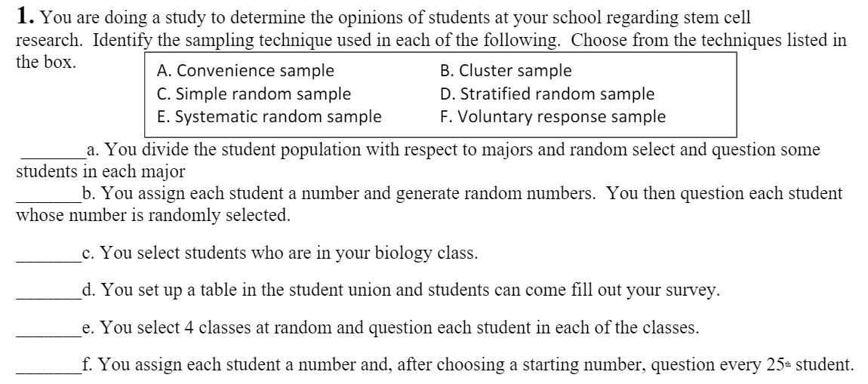
Task: Click the answer blank before item d
Action: [x=48, y=296]
